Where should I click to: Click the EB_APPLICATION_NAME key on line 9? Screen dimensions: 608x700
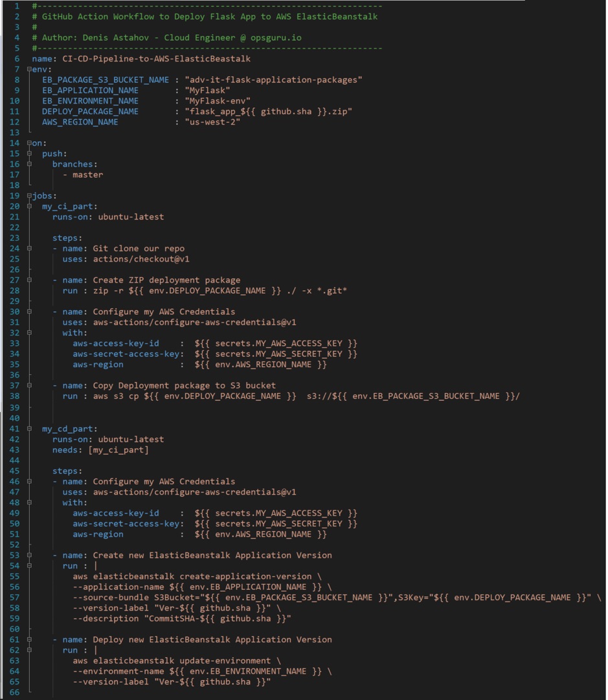(x=90, y=90)
